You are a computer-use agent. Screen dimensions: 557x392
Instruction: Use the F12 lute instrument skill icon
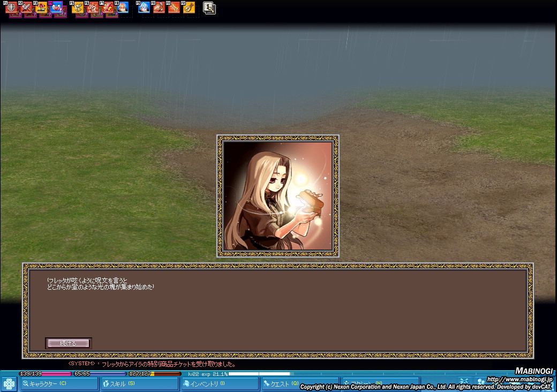189,7
